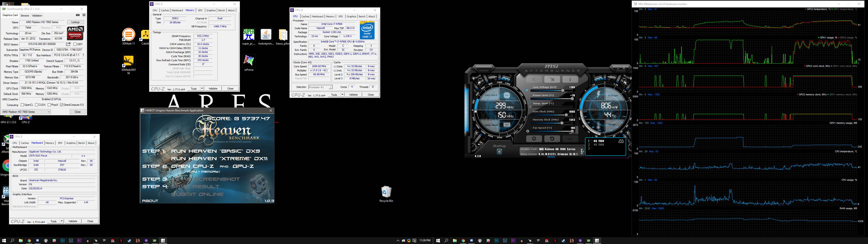Open Bench tab in CPU-Z Mainboard window
Image resolution: width=868 pixels, height=244 pixels.
82,143
